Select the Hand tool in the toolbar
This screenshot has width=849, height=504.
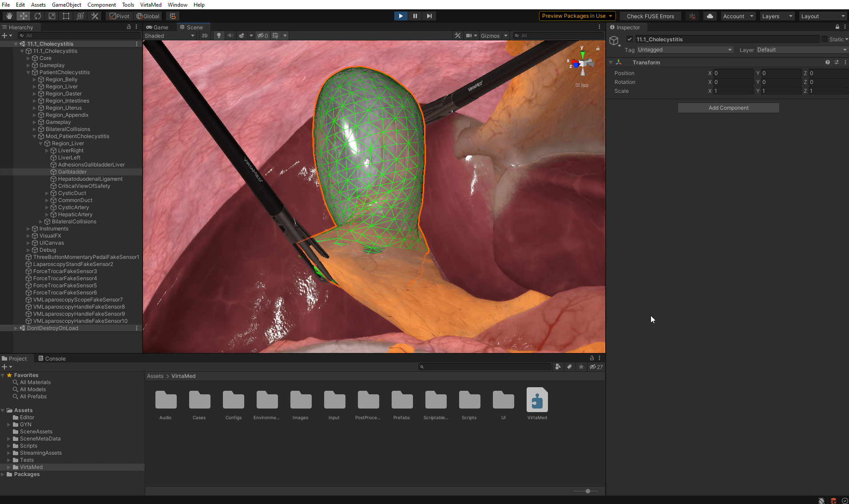click(x=9, y=16)
